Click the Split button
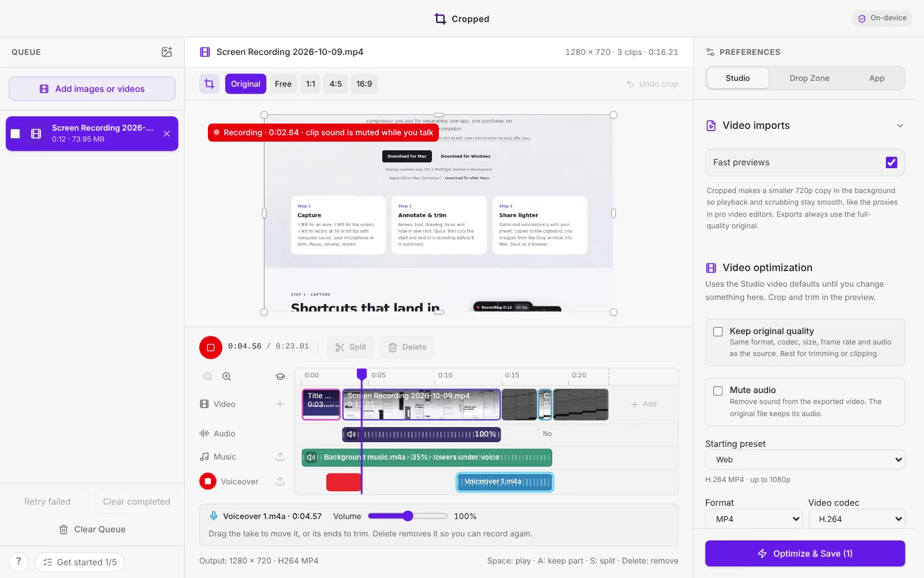Viewport: 924px width, 578px height. (x=351, y=347)
